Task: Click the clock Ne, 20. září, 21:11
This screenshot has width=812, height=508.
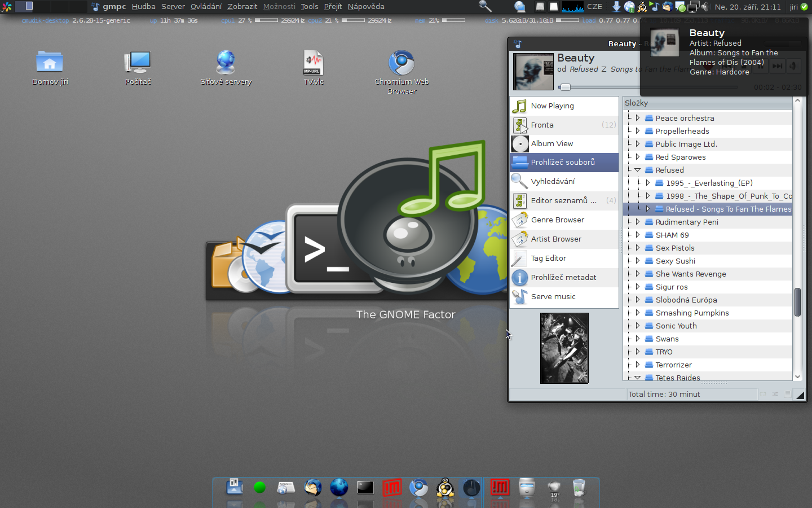Action: point(748,7)
